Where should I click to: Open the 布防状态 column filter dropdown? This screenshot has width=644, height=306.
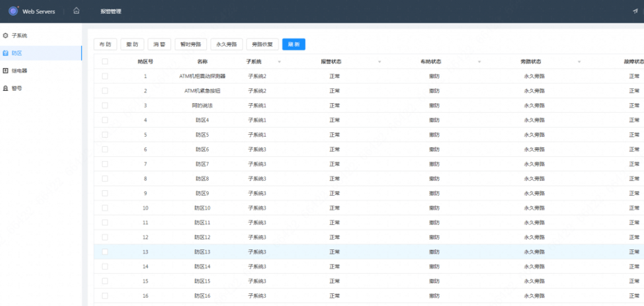pyautogui.click(x=479, y=62)
